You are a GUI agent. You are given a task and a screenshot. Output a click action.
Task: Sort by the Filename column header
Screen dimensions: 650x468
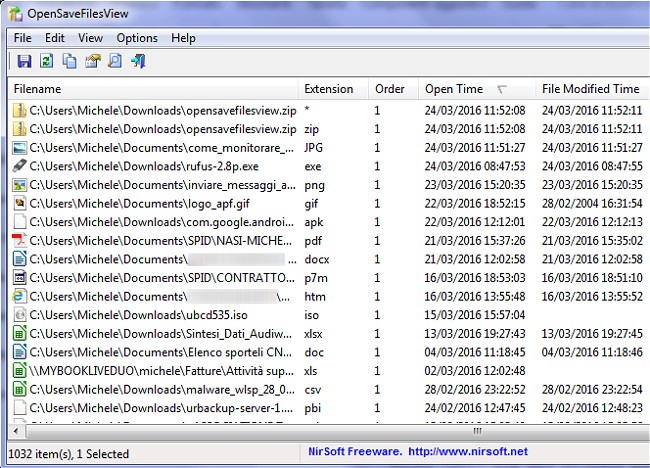click(x=153, y=89)
